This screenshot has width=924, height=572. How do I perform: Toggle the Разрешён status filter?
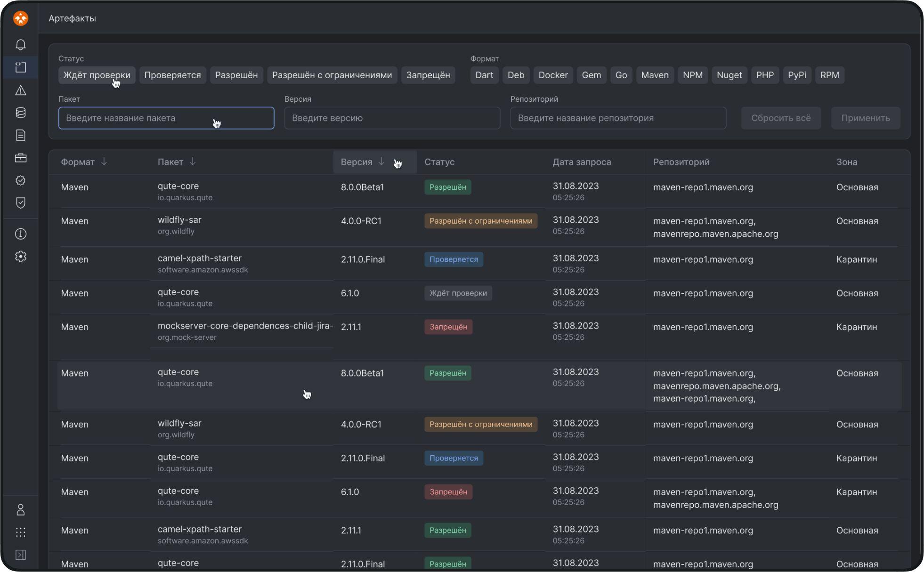coord(236,75)
